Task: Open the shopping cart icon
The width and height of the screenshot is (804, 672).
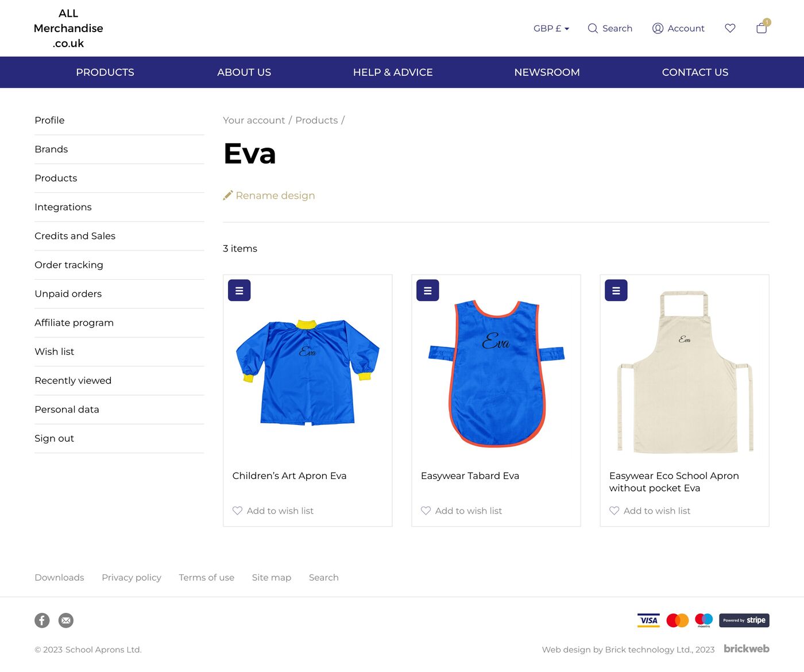Action: click(x=762, y=28)
